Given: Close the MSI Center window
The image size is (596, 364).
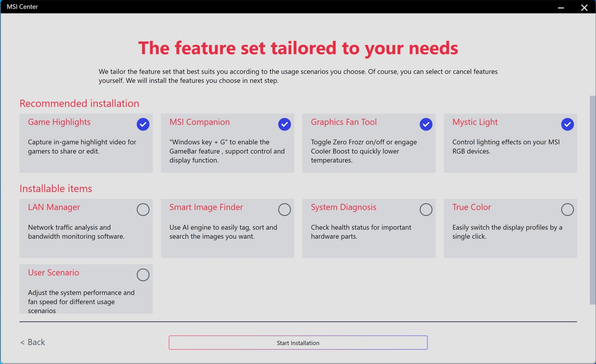Looking at the screenshot, I should click(584, 7).
